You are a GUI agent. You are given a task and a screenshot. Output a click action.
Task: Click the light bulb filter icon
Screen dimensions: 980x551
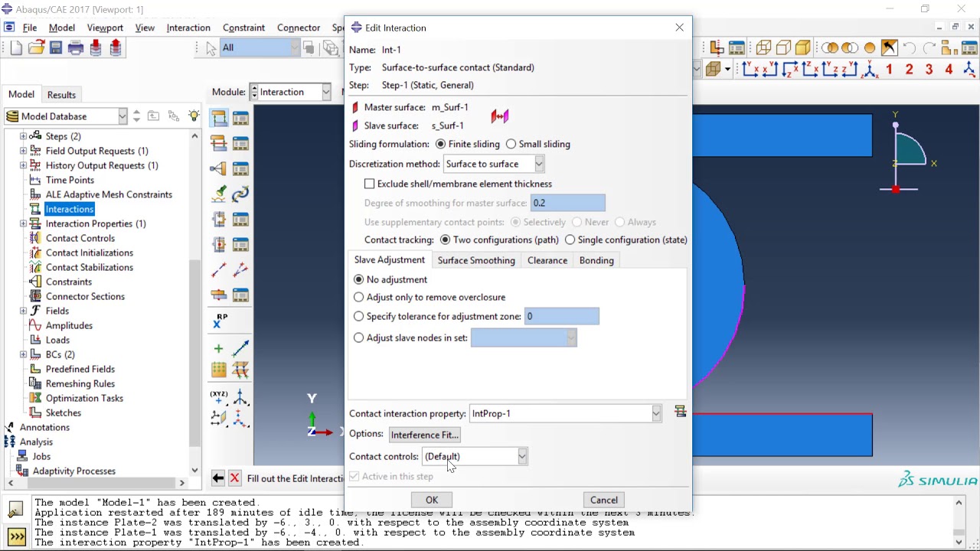point(194,116)
